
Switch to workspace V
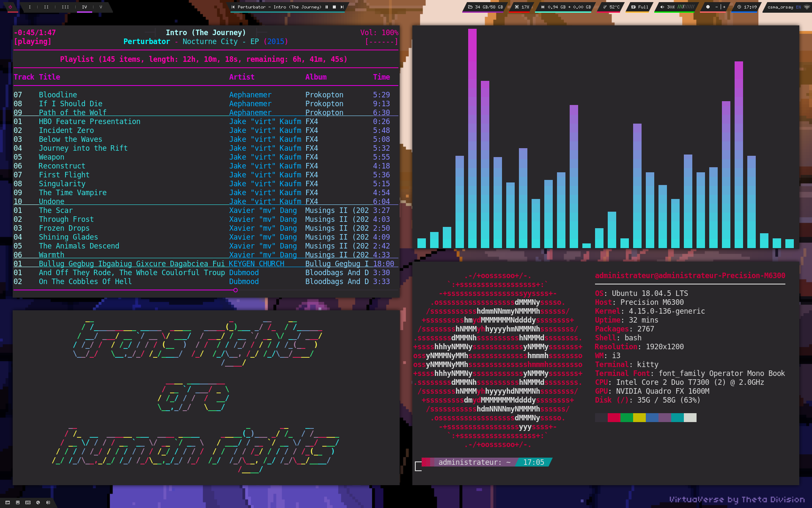(x=101, y=7)
